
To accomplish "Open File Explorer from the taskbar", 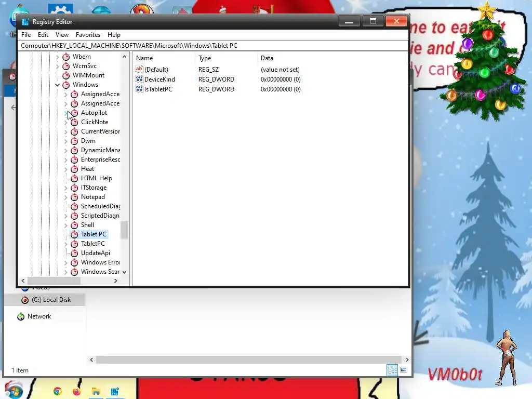I will click(96, 392).
